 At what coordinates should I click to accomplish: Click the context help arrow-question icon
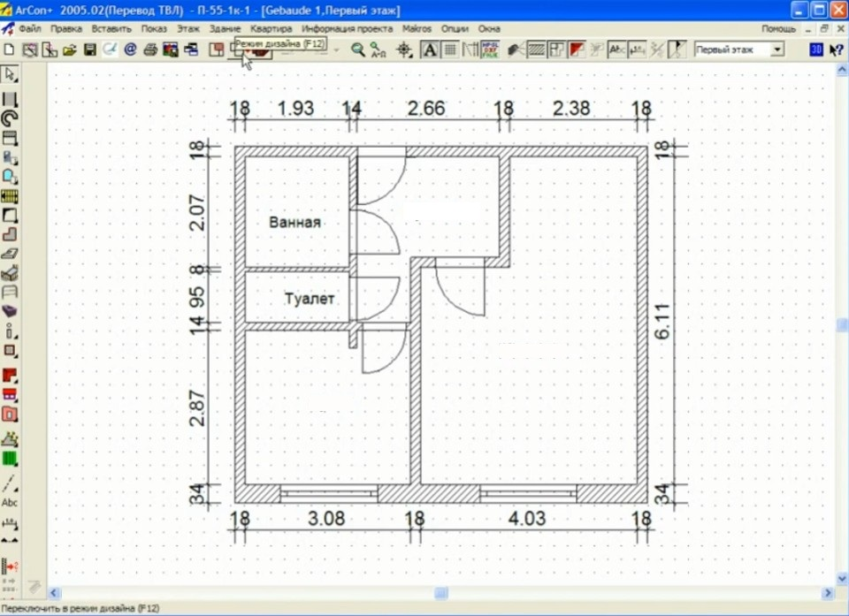tap(837, 49)
